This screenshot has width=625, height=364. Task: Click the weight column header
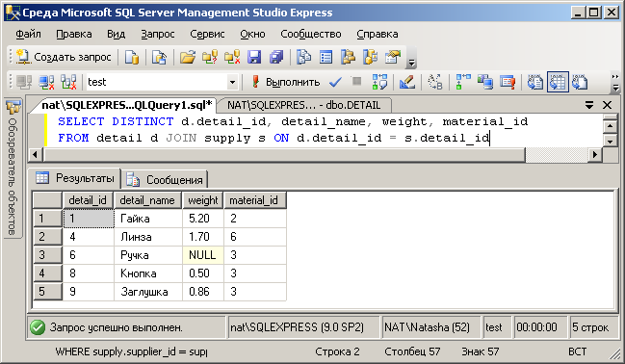pos(203,200)
